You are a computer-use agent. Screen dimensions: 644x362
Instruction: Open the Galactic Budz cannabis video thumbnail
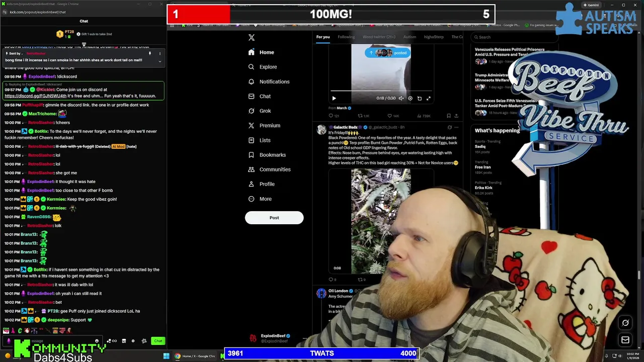381,221
